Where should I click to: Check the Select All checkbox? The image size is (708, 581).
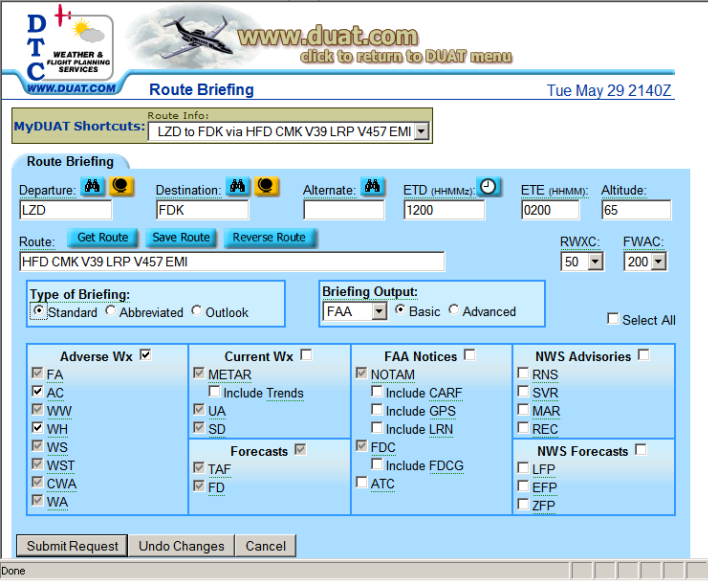click(613, 319)
